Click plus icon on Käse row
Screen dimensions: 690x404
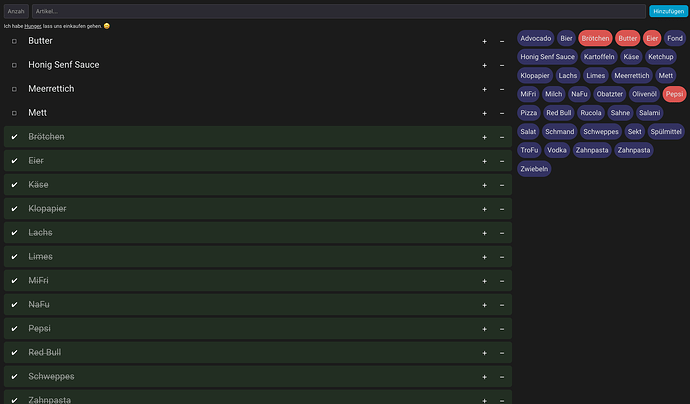[x=484, y=185]
